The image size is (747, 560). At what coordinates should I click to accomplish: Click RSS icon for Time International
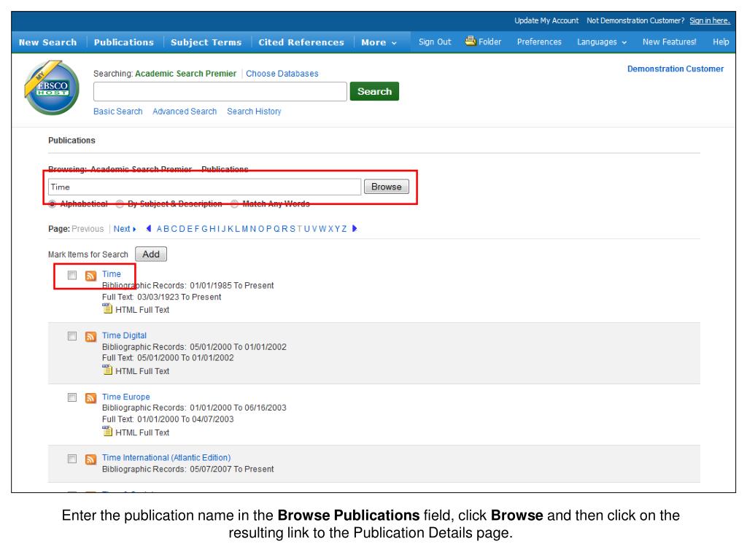click(x=90, y=459)
